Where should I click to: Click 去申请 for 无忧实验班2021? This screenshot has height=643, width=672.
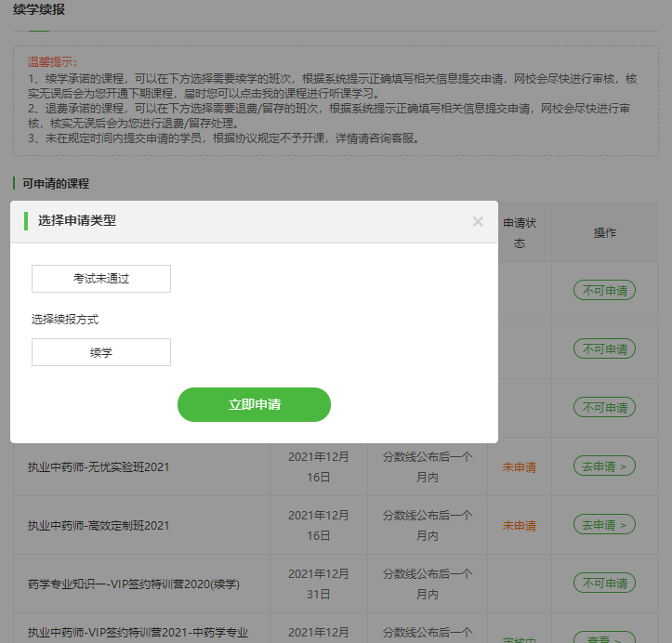604,466
